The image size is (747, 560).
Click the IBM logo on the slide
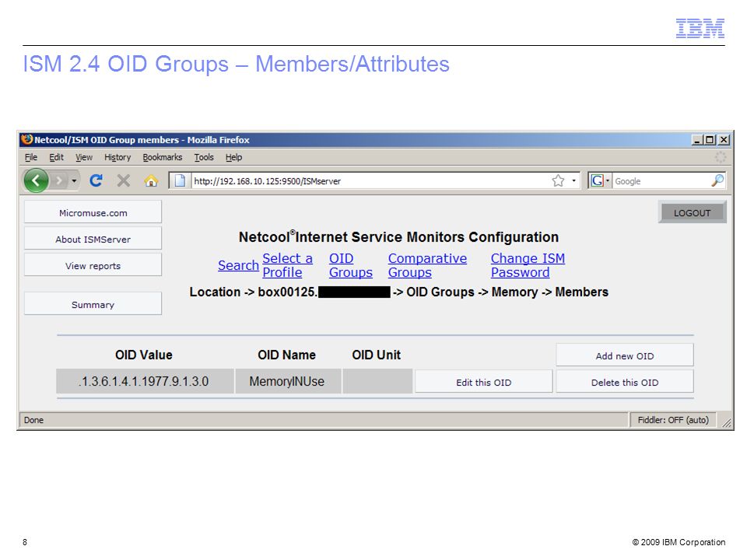(x=700, y=28)
